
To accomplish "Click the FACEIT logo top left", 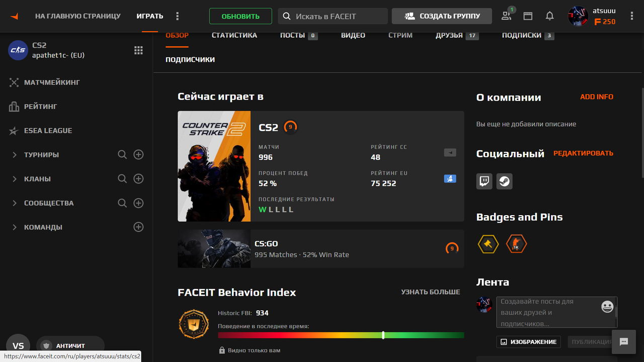I will 14,16.
